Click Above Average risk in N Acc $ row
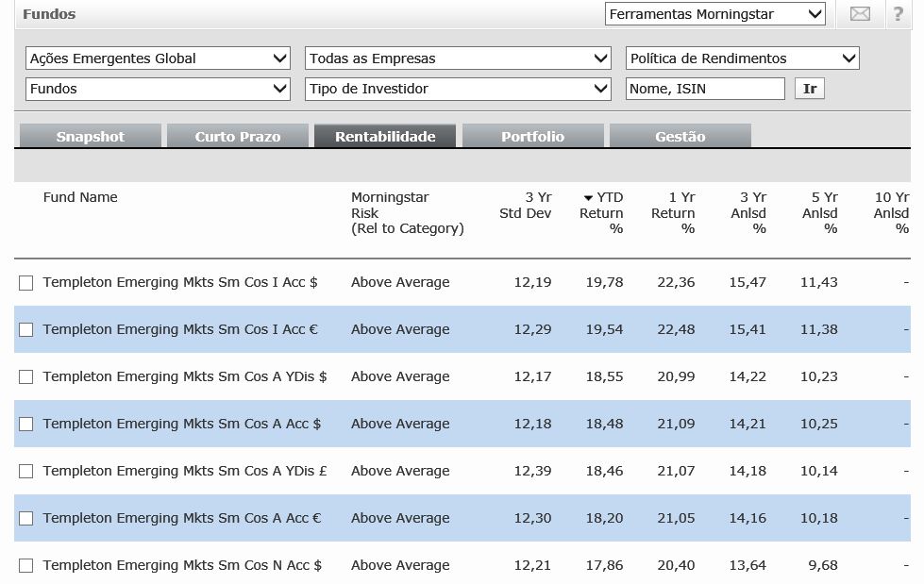 tap(401, 565)
